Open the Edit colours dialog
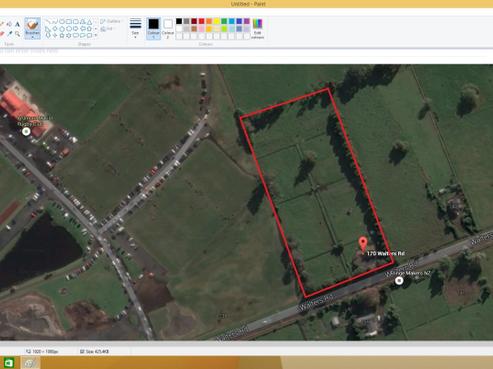The width and height of the screenshot is (493, 369). pos(257,28)
